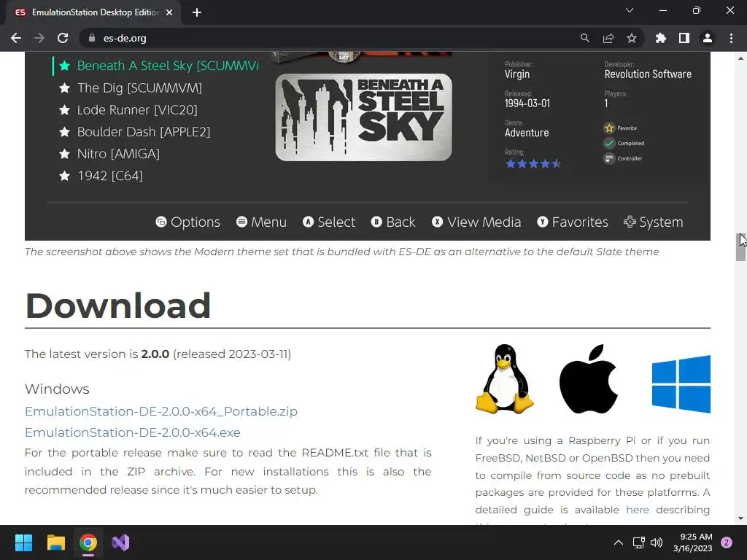Launch Visual Studio from the taskbar

click(x=120, y=542)
